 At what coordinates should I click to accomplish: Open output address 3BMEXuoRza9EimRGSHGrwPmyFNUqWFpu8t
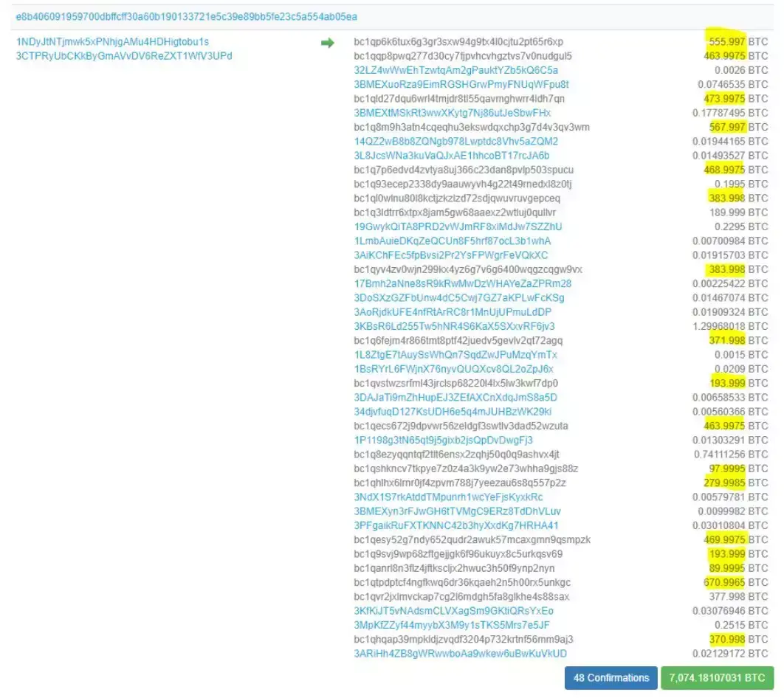point(461,84)
